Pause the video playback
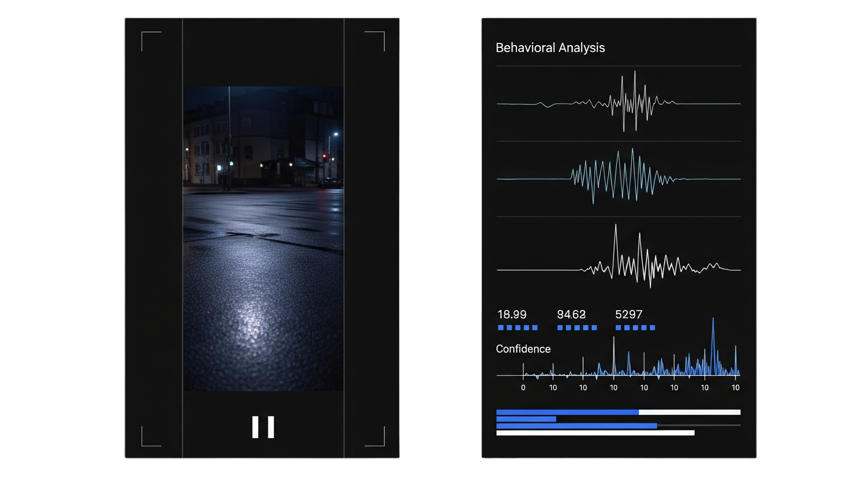This screenshot has width=868, height=483. click(263, 427)
